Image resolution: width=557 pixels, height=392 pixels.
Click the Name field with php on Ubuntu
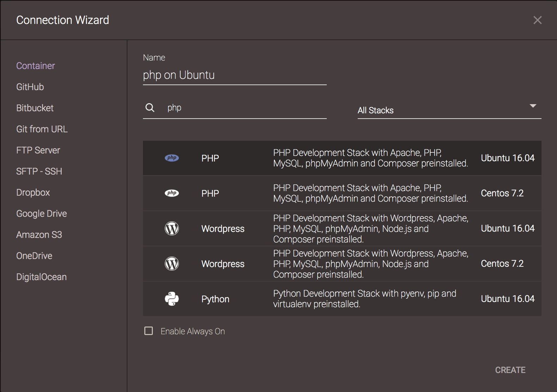coord(234,75)
